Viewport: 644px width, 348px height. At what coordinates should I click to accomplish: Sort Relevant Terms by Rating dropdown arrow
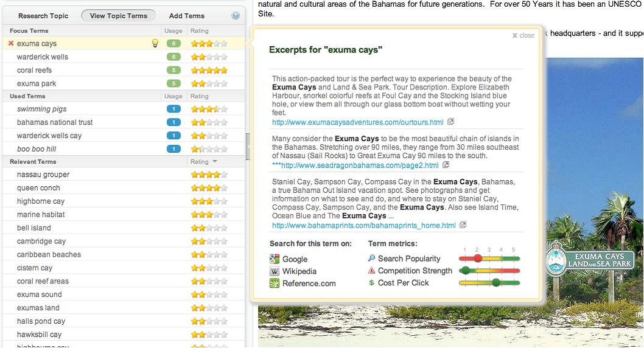[214, 162]
